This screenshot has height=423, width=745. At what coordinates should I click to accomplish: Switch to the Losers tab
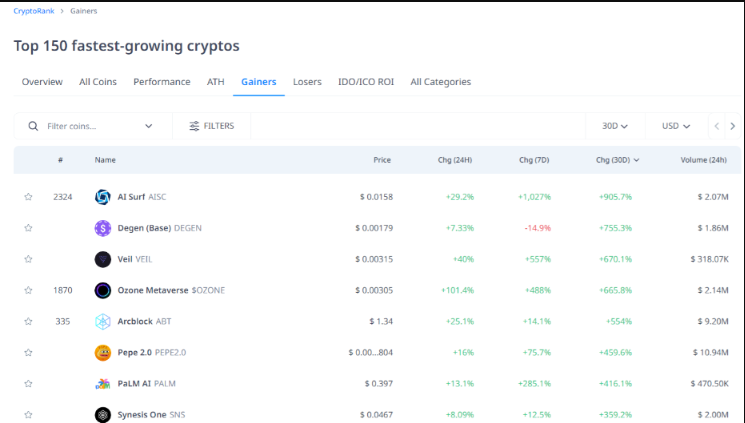click(307, 82)
